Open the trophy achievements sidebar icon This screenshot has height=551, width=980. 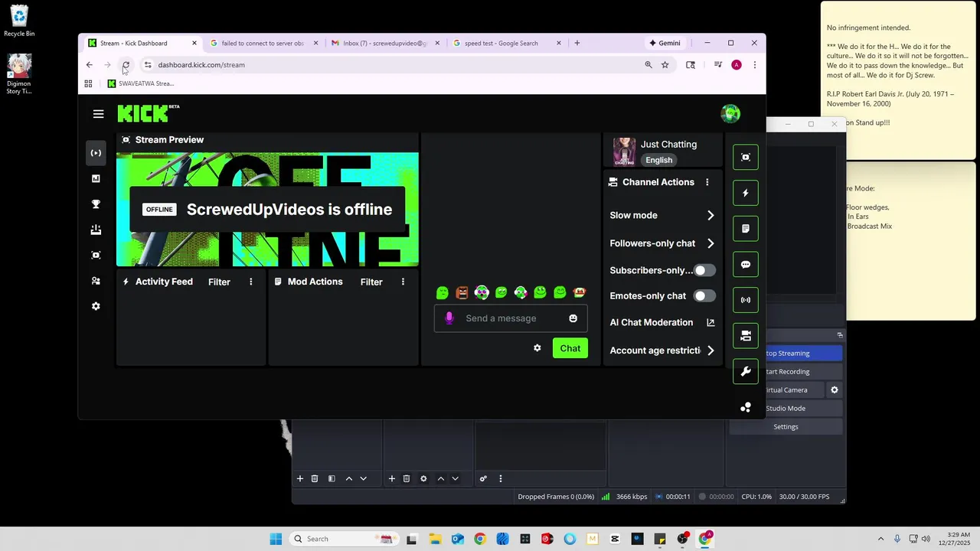[x=96, y=204]
